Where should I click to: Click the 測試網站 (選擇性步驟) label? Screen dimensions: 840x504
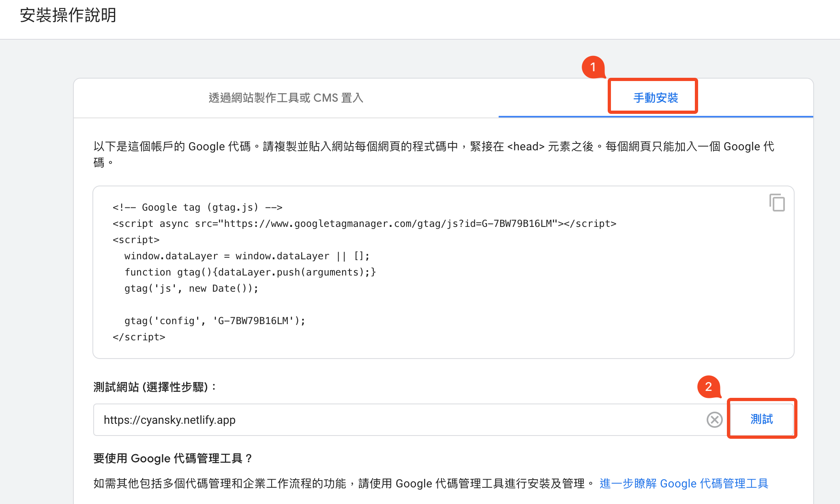(x=155, y=387)
